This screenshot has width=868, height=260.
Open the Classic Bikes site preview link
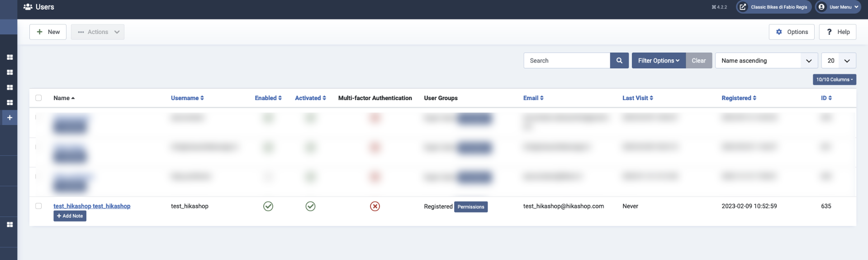pyautogui.click(x=774, y=7)
